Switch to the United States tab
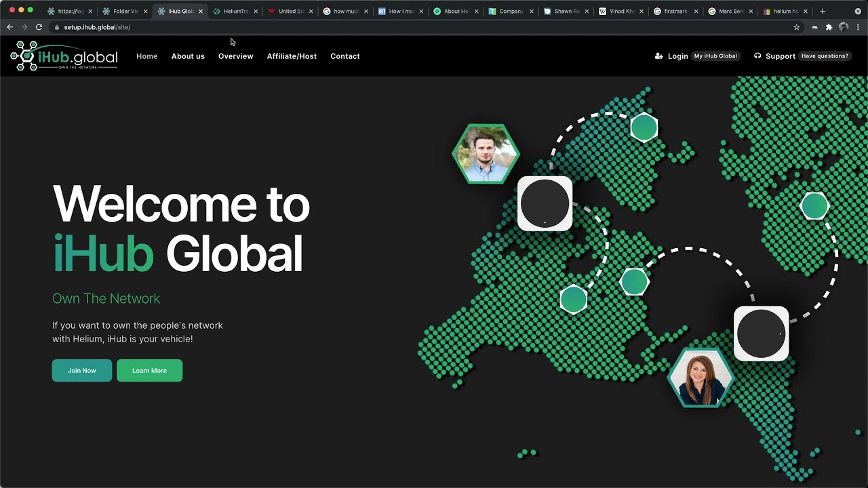Viewport: 868px width, 488px height. point(290,12)
